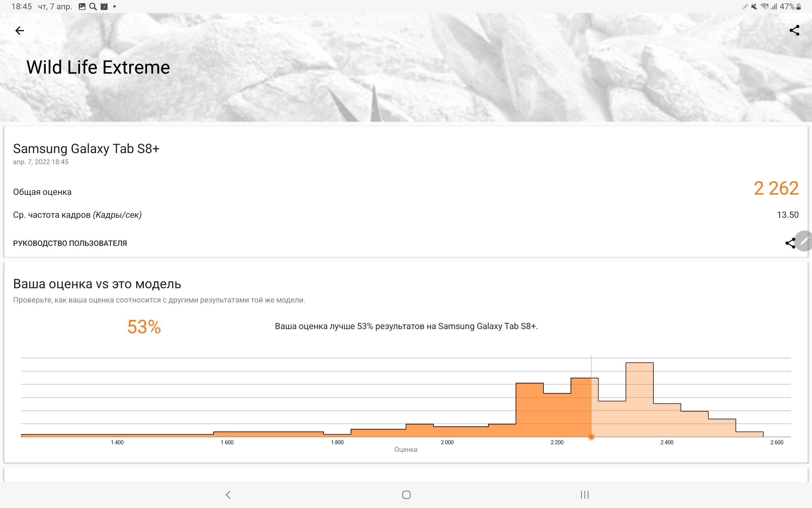Tap the Ваша оценка vs это модель heading
Image resolution: width=812 pixels, height=508 pixels.
(97, 284)
